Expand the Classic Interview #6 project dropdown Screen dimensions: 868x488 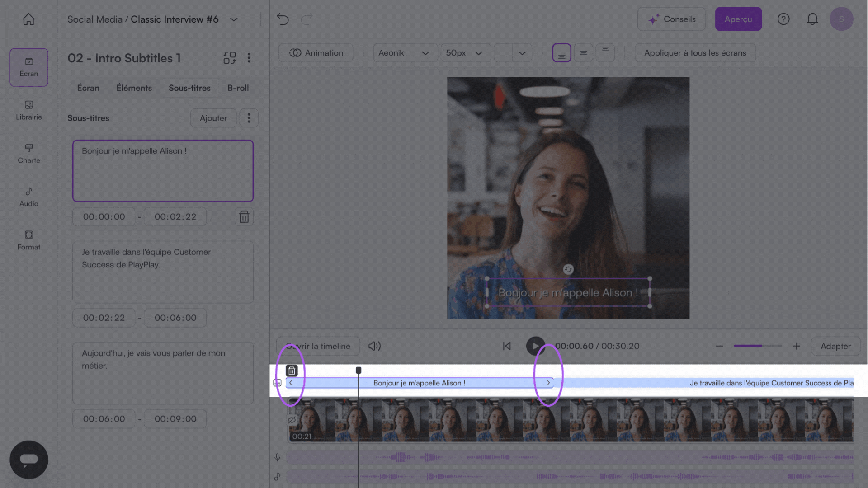234,19
